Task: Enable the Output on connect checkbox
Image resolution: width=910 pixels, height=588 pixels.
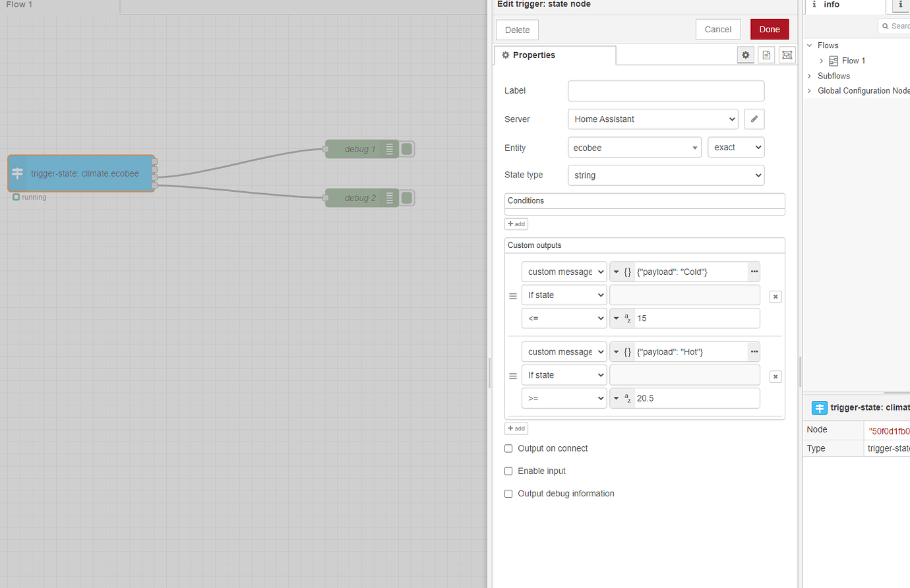Action: point(508,448)
